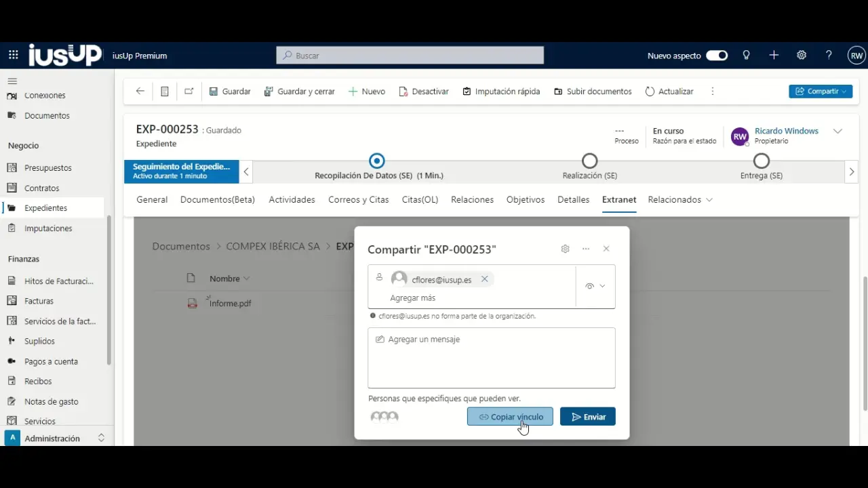Select Recopilación De Datos stage circle
Screen dimensions: 868x488
tap(377, 161)
